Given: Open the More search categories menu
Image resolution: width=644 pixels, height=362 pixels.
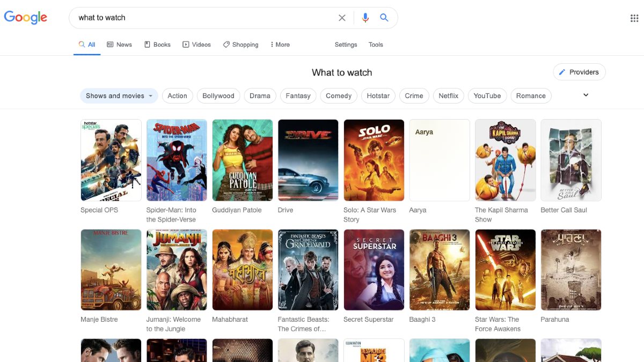Looking at the screenshot, I should [280, 45].
